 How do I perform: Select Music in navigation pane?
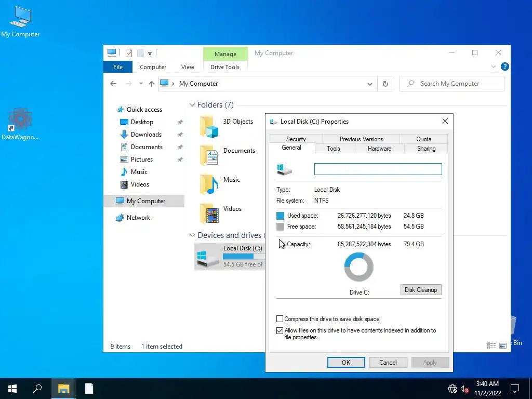click(139, 171)
